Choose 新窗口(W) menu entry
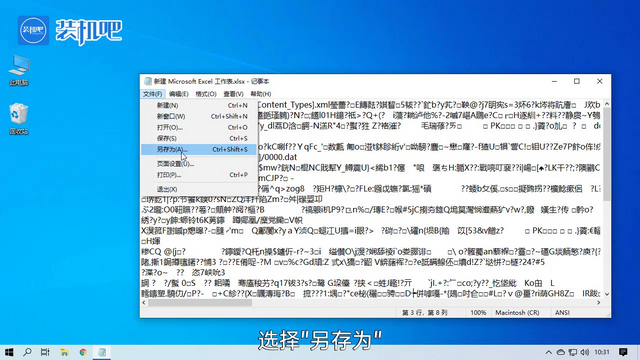Image resolution: width=640 pixels, height=360 pixels. tap(199, 116)
